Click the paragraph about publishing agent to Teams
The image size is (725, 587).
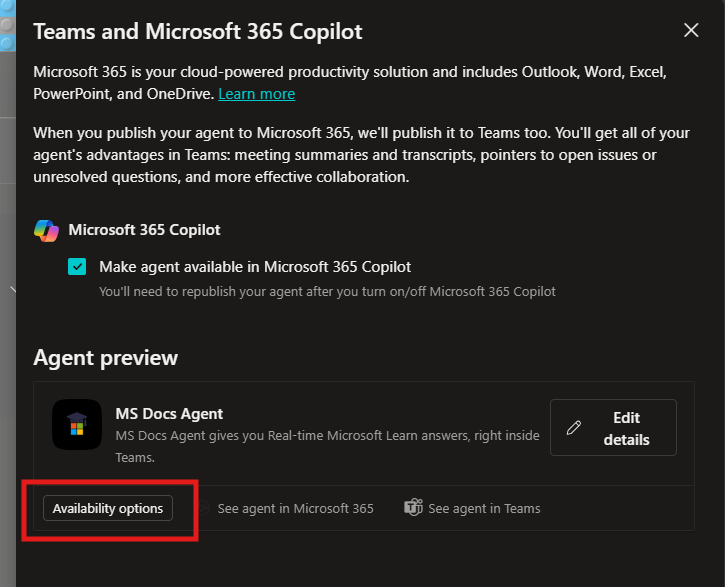360,154
